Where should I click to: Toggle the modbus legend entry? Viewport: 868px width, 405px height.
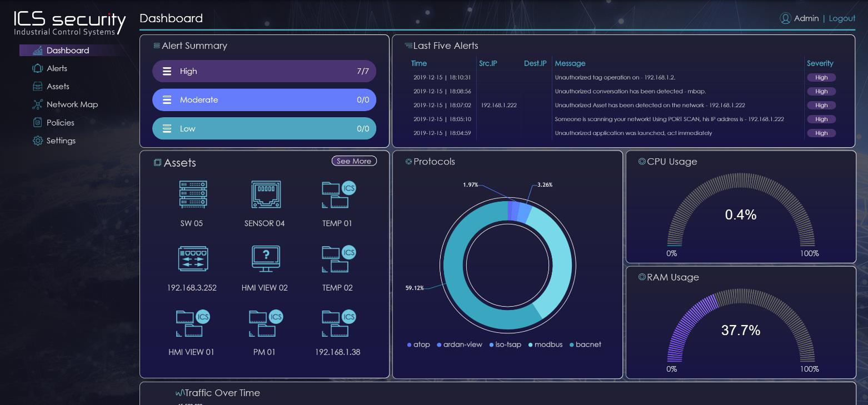[545, 344]
